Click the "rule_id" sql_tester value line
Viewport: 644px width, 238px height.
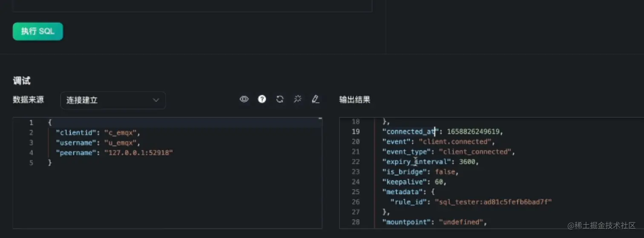(471, 202)
